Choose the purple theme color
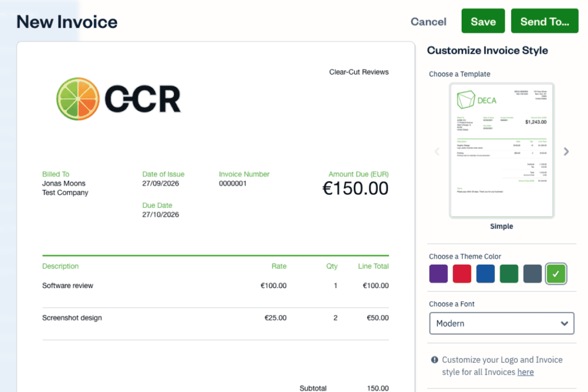 pos(438,274)
